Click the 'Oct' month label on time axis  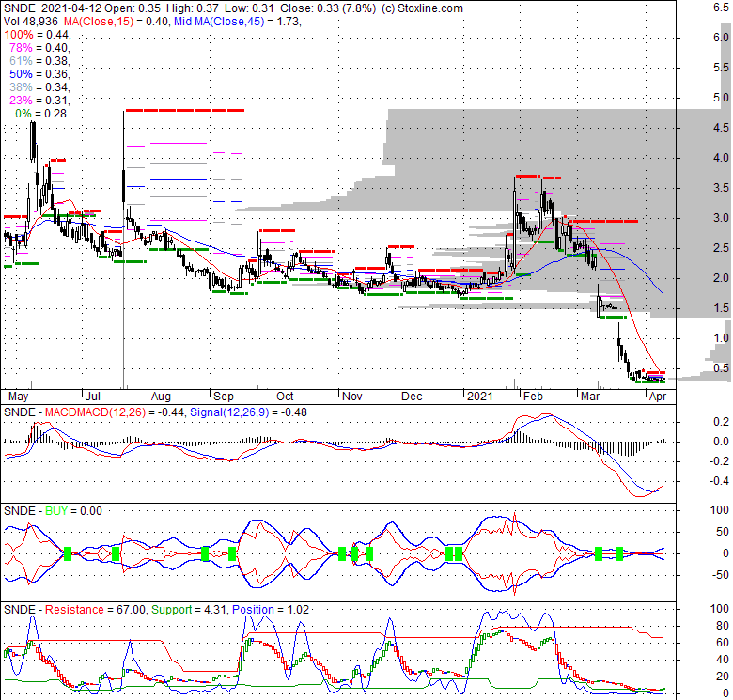coord(285,397)
